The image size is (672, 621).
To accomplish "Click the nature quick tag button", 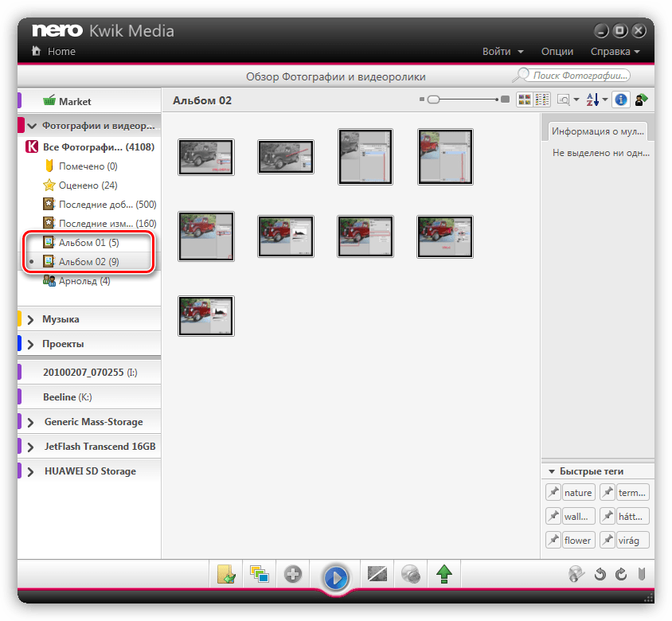I will pos(578,493).
